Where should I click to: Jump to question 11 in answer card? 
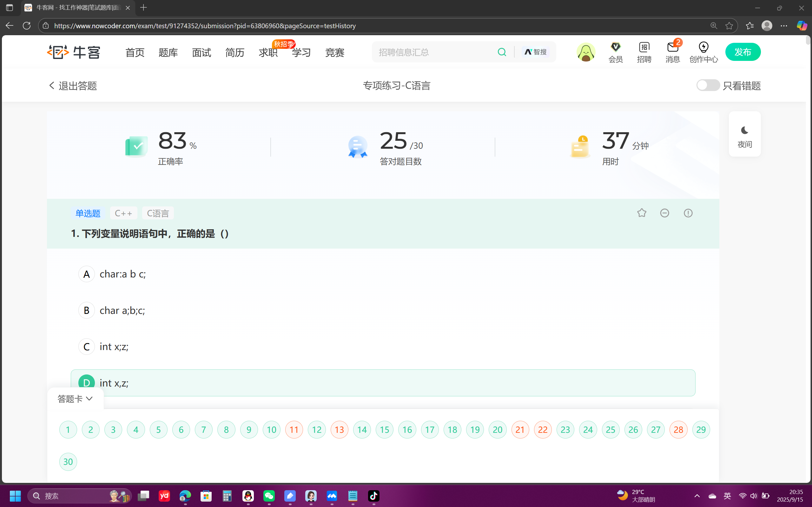tap(294, 430)
